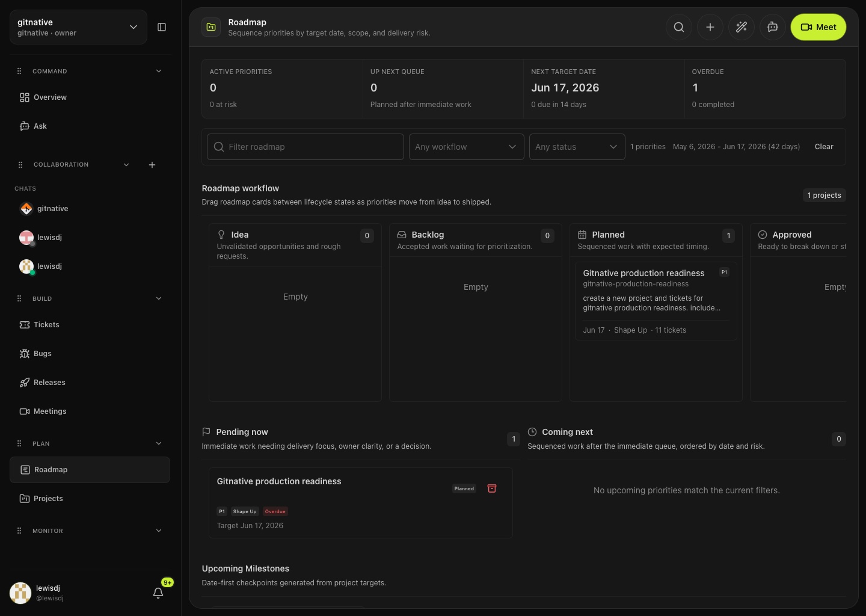Click the Planned status badge
Viewport: 866px width, 616px height.
464,488
